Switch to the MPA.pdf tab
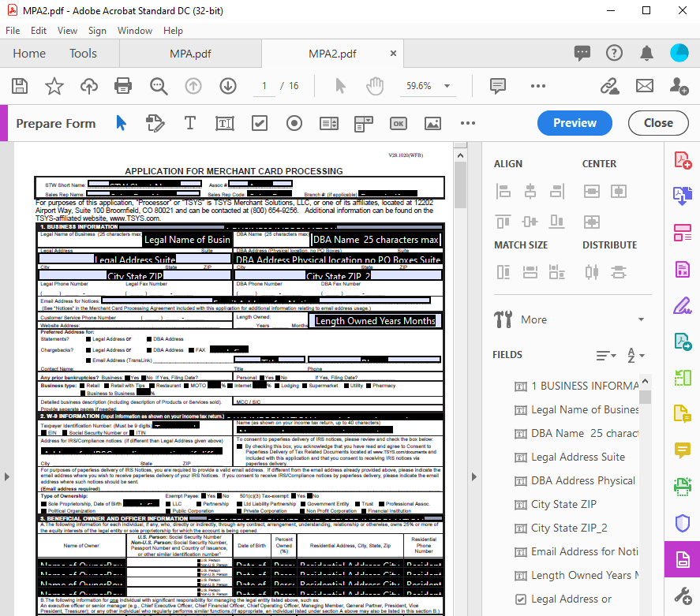This screenshot has height=616, width=700. coord(190,54)
